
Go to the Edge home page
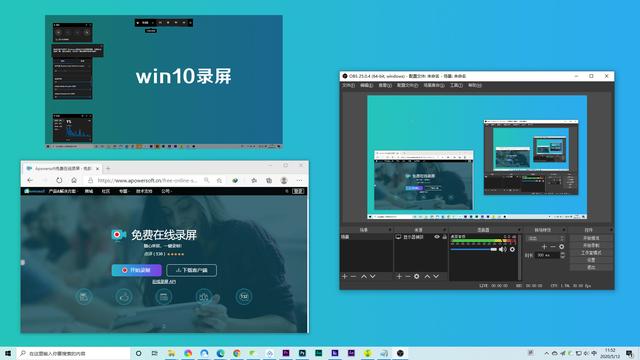pos(74,180)
